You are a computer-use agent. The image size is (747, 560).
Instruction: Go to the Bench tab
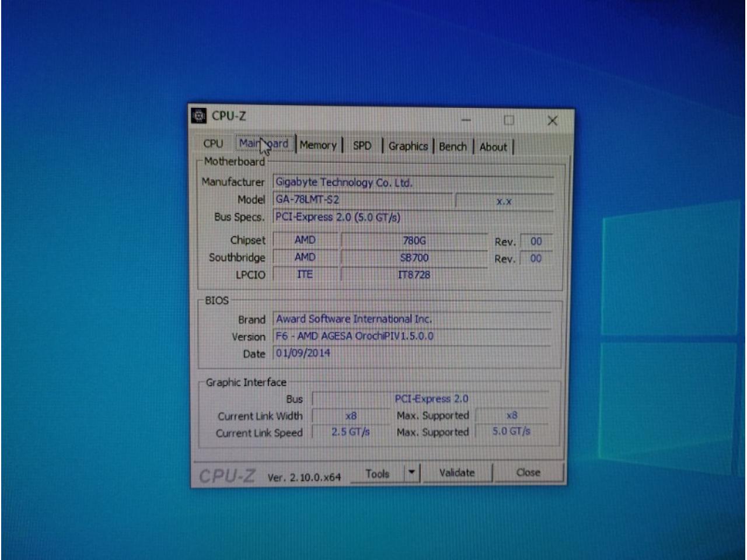coord(453,147)
